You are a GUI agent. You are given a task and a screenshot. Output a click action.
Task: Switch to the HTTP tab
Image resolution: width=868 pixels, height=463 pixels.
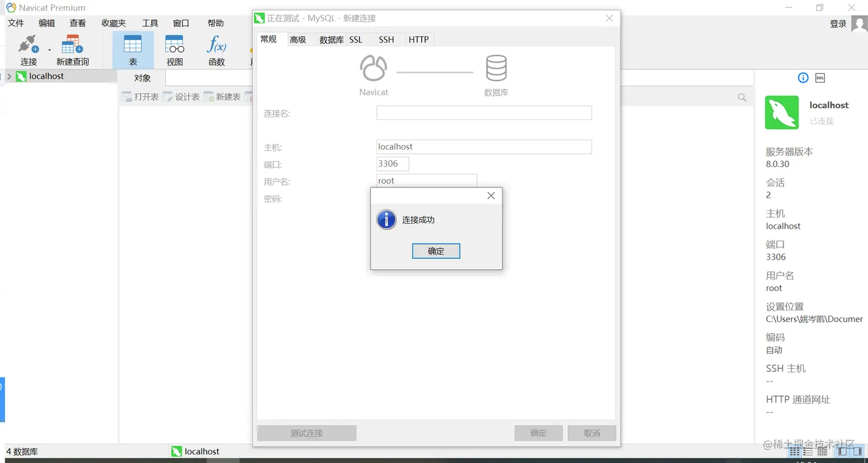point(419,40)
